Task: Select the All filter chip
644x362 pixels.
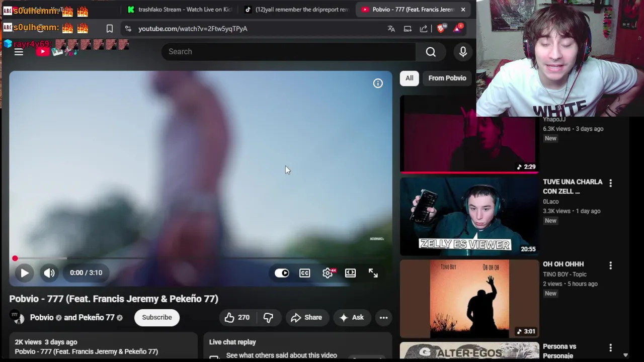Action: click(410, 78)
